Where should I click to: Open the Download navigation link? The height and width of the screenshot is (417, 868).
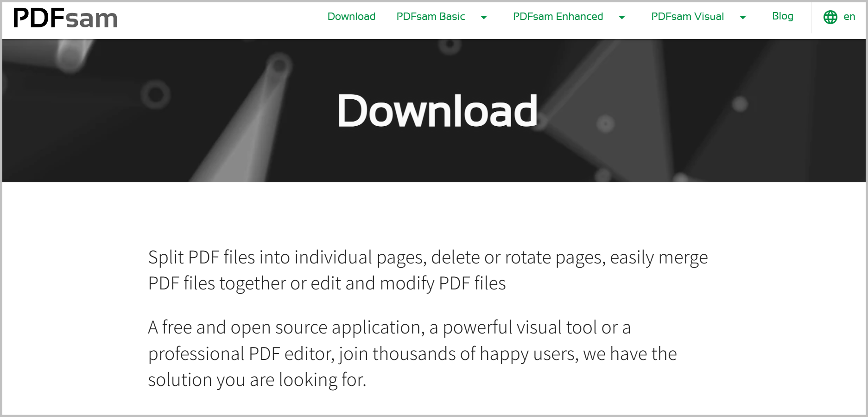point(351,17)
